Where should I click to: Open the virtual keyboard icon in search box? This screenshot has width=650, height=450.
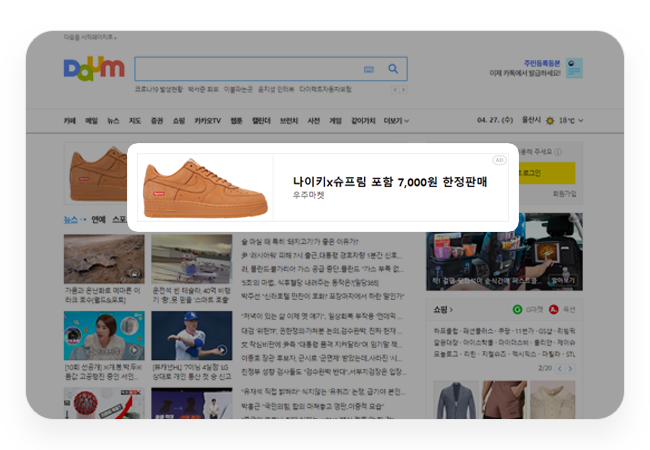369,70
